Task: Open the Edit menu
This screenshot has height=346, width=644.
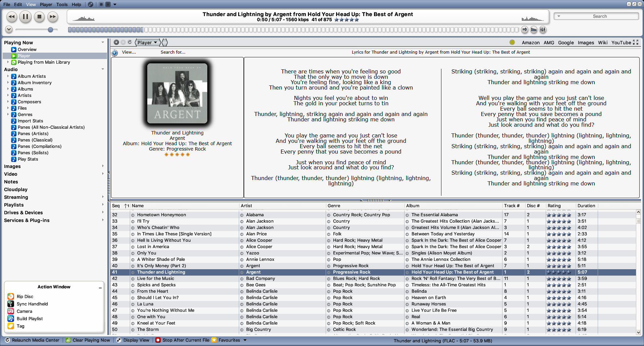Action: click(18, 4)
